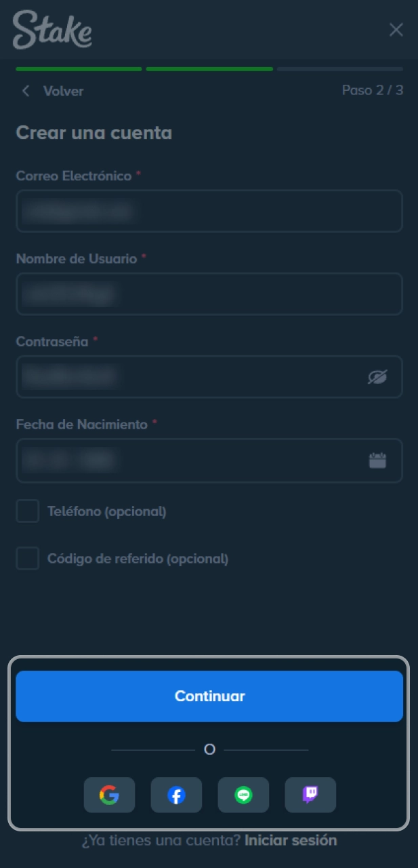Go back via the Volver link

pyautogui.click(x=63, y=90)
